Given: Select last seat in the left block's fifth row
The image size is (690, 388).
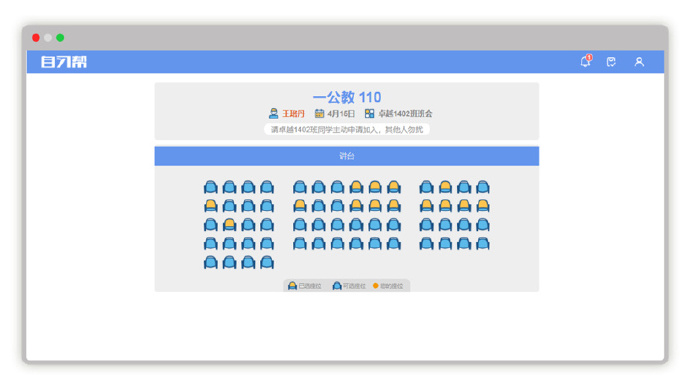Looking at the screenshot, I should coord(267,262).
